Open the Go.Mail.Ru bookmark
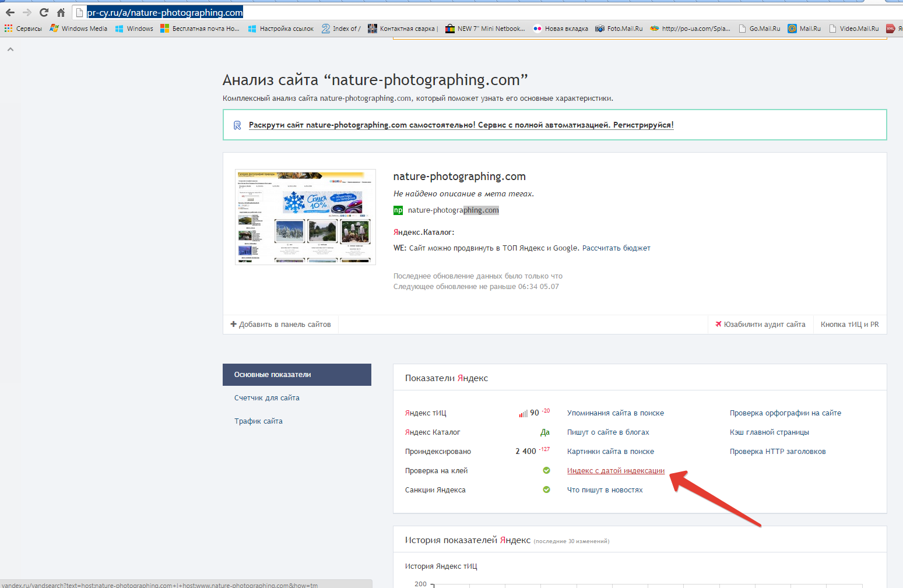 pos(759,29)
